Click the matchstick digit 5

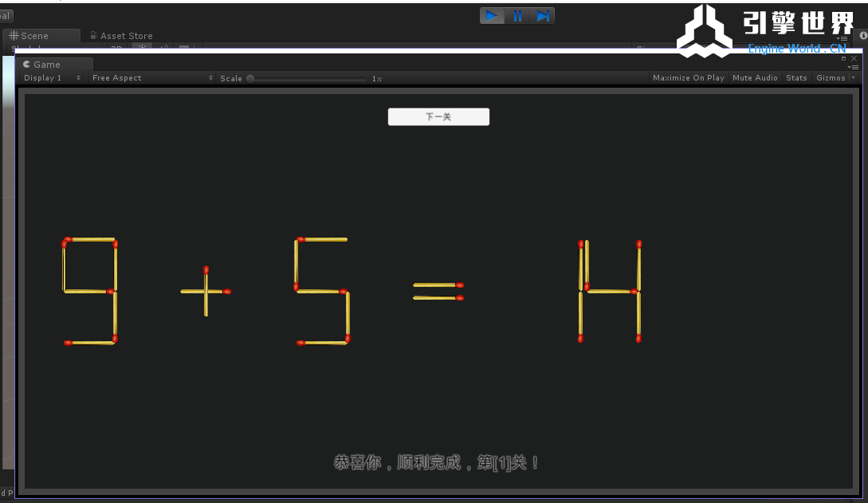[x=322, y=291]
